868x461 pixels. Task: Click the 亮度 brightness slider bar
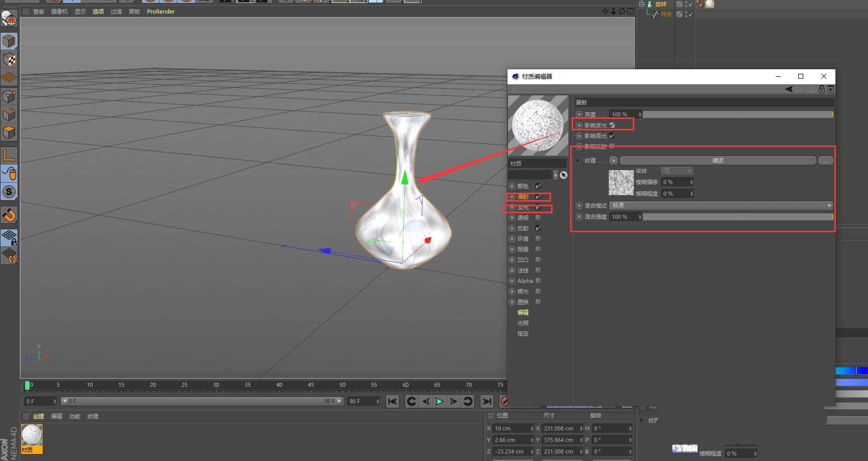pos(737,115)
